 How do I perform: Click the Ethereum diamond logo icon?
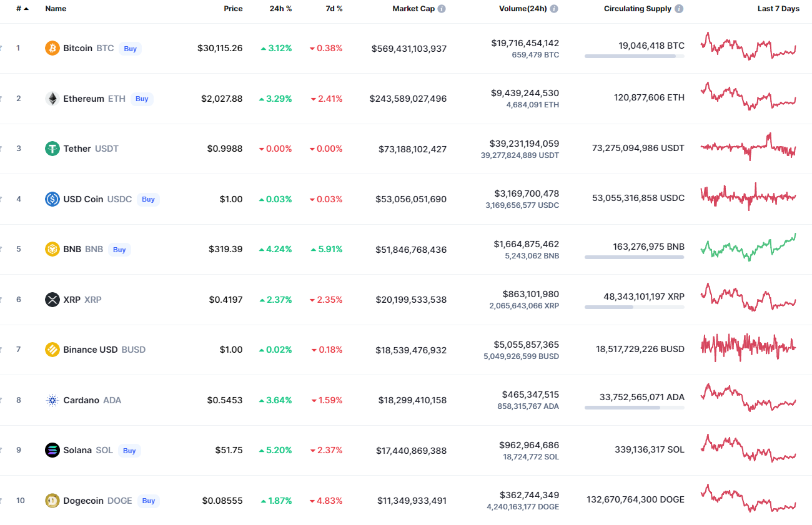point(52,99)
